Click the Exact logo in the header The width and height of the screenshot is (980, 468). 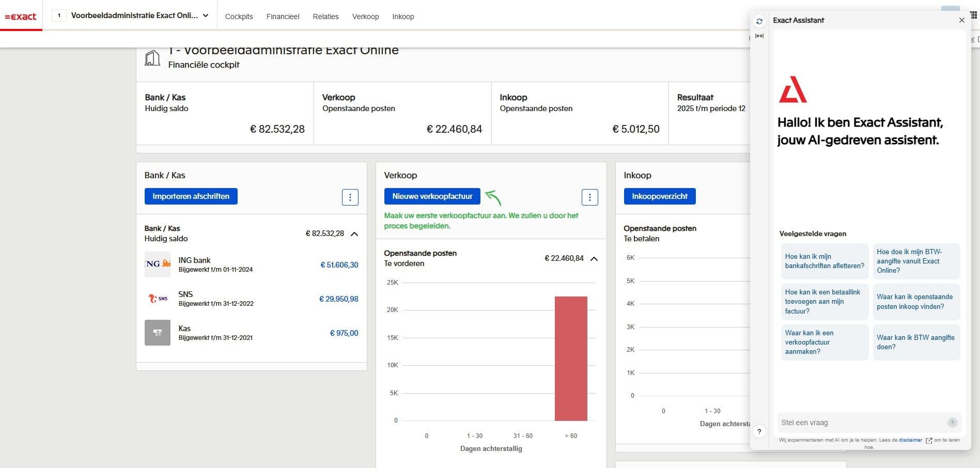(21, 17)
